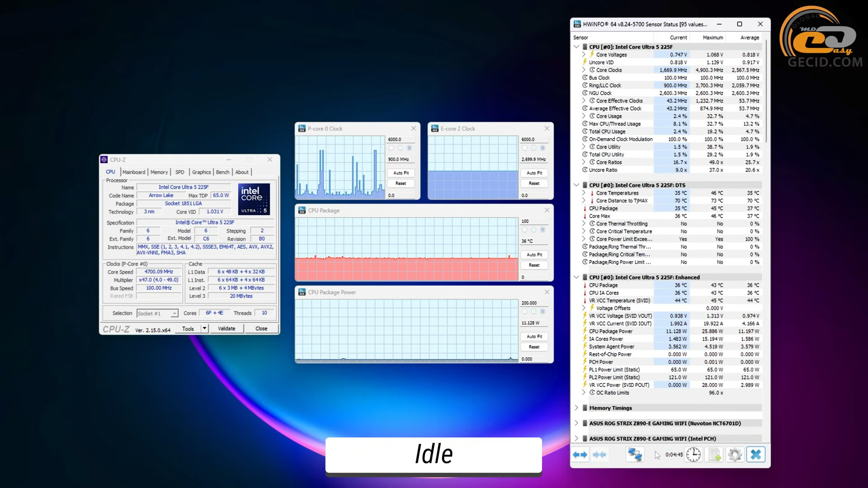Click the start logging sheet icon in HWiNFO
Viewport: 868px width, 488px height.
point(714,455)
